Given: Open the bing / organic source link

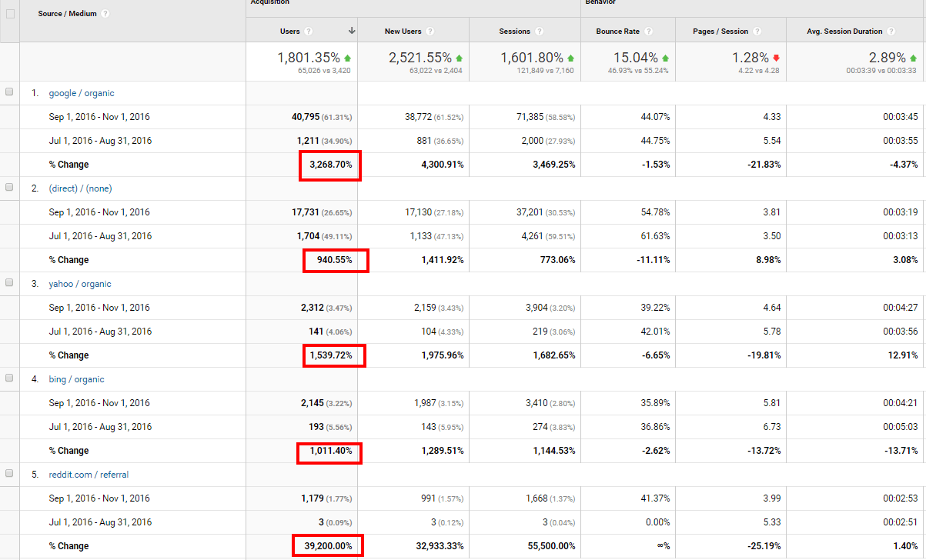Looking at the screenshot, I should coord(76,379).
